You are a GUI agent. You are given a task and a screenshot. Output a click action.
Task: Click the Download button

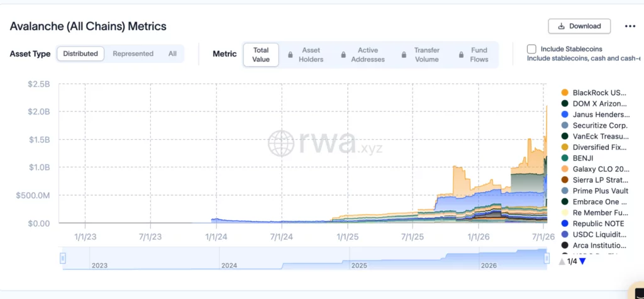(579, 26)
